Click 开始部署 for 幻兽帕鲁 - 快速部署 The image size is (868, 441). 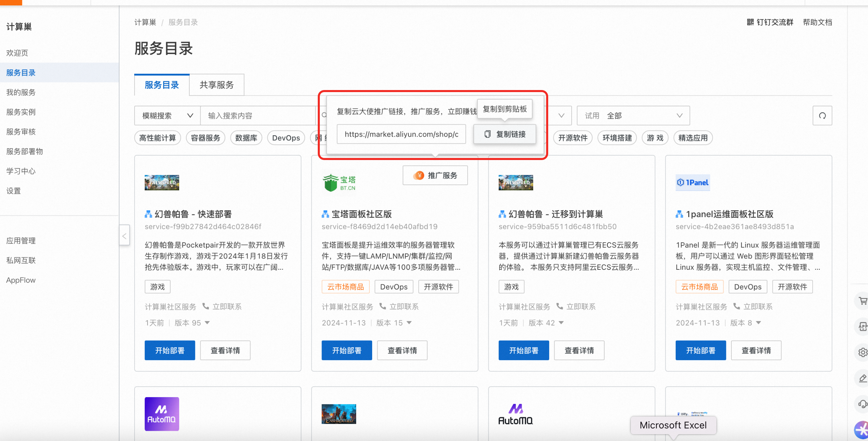(x=170, y=350)
